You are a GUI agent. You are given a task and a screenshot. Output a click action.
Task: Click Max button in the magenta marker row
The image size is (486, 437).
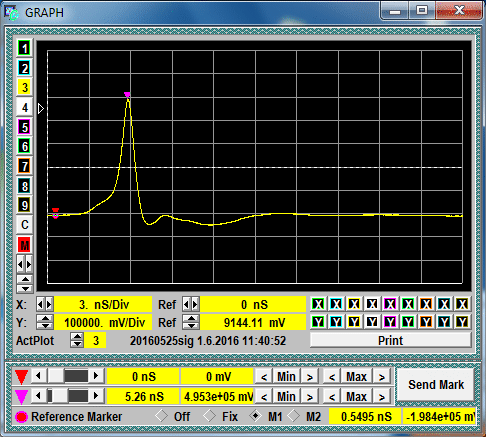click(356, 397)
